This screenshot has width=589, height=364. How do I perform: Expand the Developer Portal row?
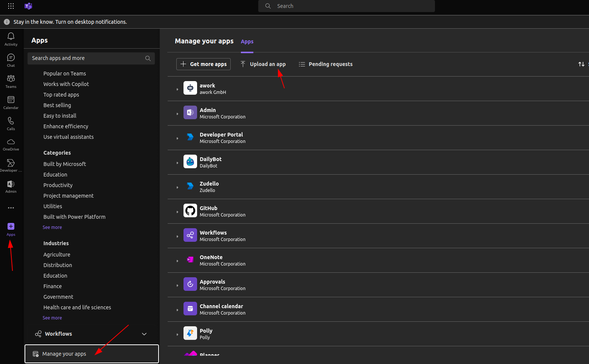pyautogui.click(x=177, y=138)
